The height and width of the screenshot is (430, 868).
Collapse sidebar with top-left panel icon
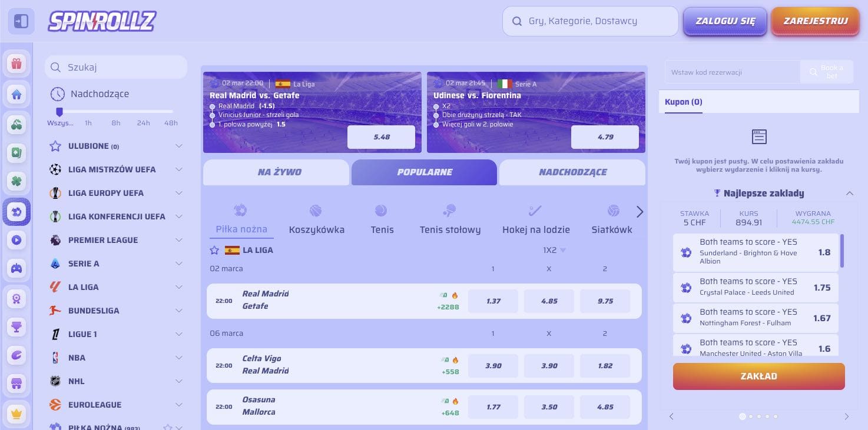tap(21, 22)
